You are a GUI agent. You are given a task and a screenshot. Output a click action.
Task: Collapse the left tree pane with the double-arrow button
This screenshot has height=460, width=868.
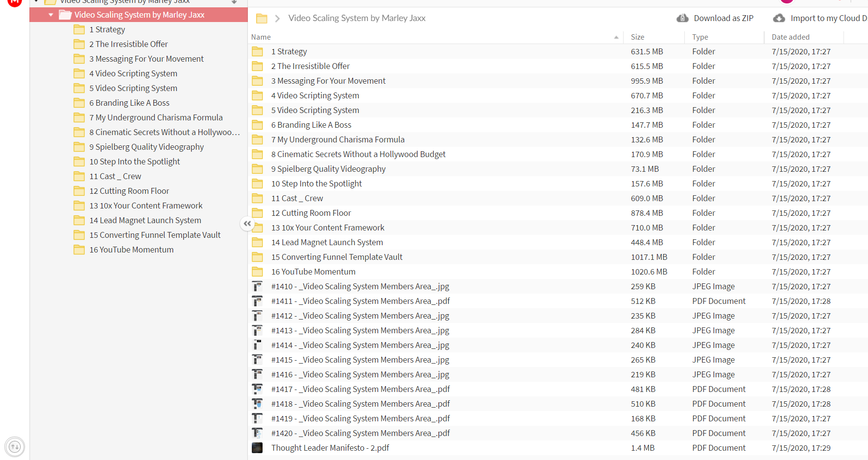pyautogui.click(x=247, y=224)
